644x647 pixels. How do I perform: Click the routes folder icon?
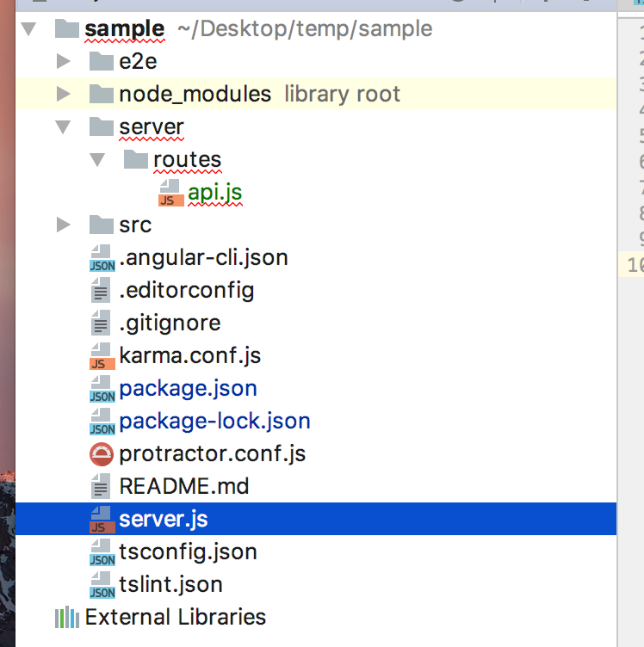tap(136, 159)
